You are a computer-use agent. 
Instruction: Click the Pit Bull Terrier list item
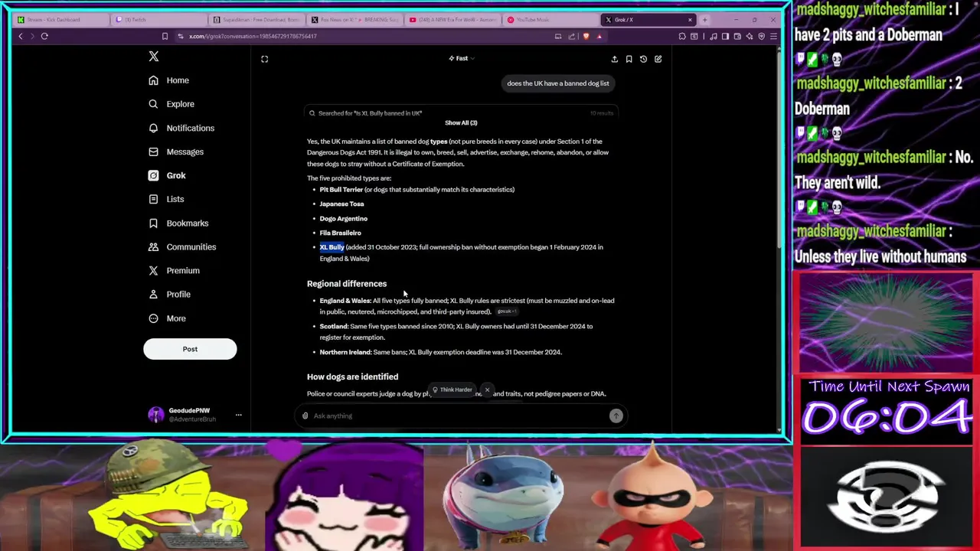pyautogui.click(x=417, y=190)
